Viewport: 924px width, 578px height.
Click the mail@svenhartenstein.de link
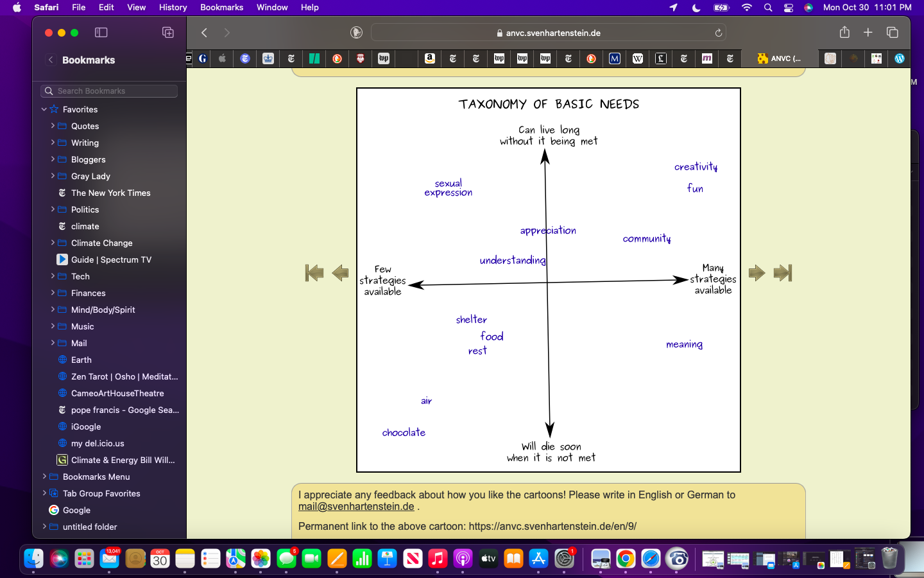(x=356, y=507)
